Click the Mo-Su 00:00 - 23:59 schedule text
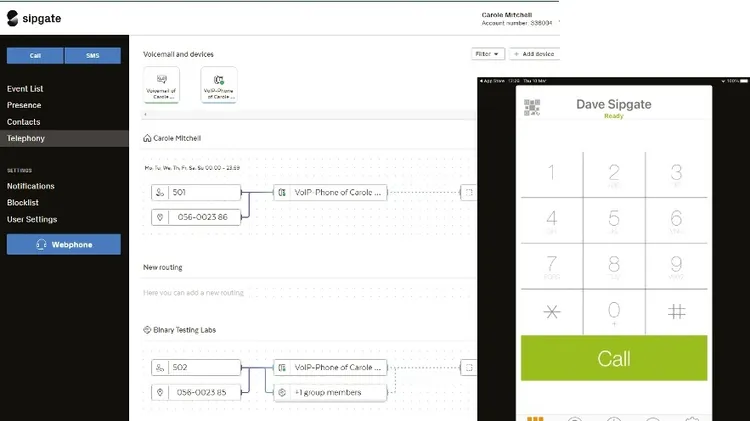The image size is (750, 421). [x=192, y=168]
